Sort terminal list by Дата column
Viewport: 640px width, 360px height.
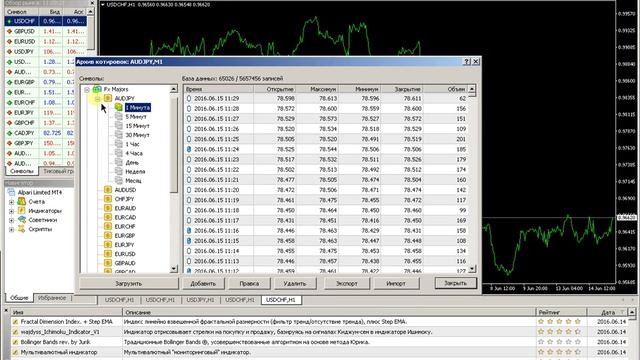607,312
